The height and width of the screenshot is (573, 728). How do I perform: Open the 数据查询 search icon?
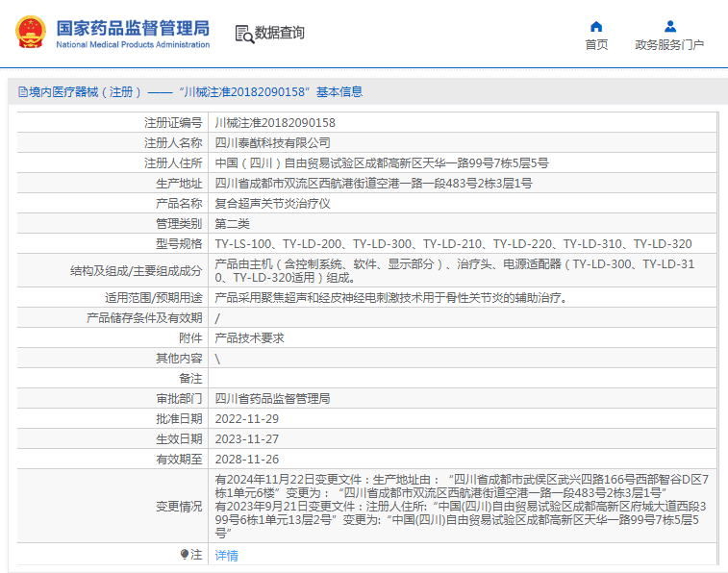tap(244, 35)
